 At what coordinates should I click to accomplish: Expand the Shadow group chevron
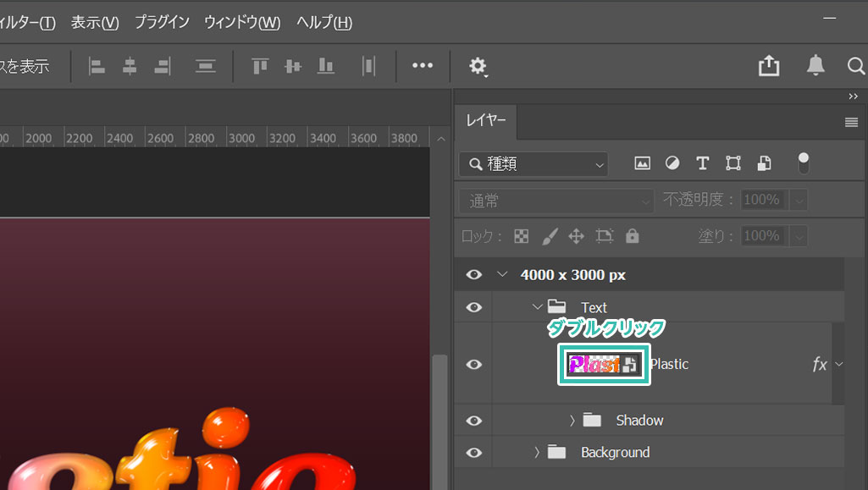572,420
